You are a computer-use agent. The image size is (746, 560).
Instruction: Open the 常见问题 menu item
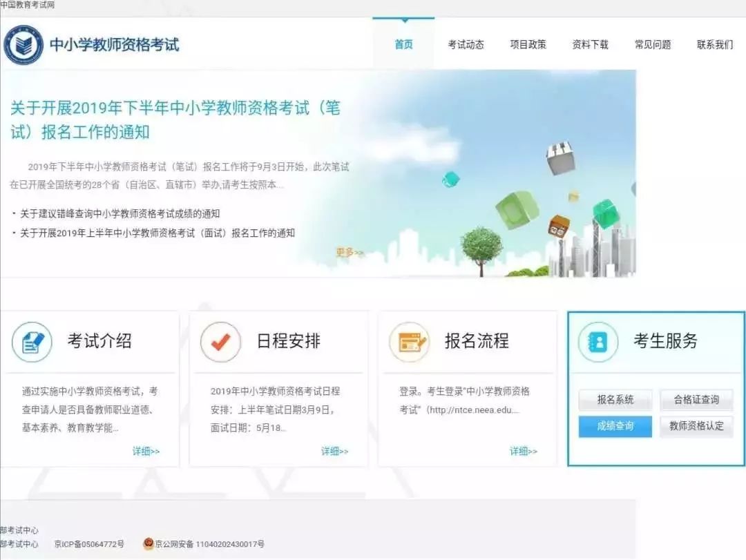tap(653, 45)
